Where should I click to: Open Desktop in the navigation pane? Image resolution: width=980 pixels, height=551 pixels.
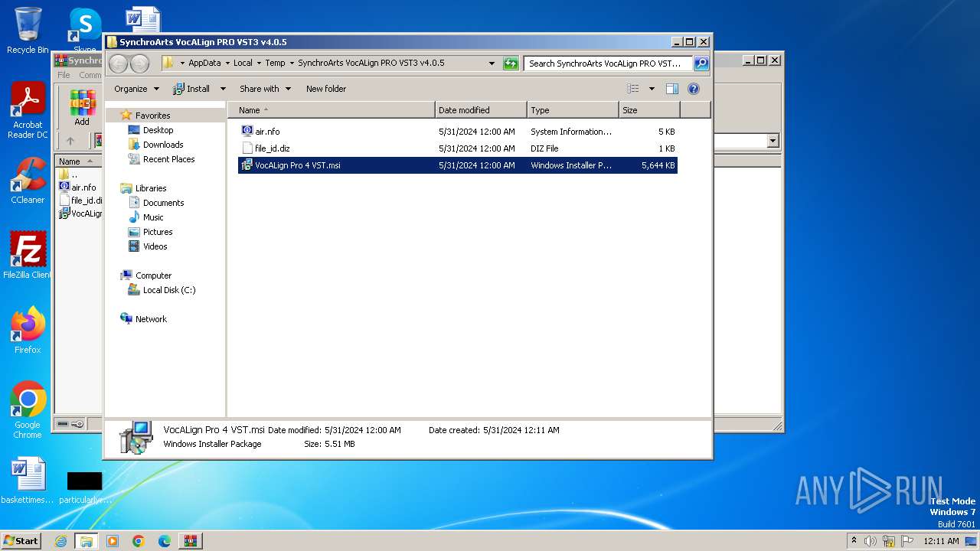point(158,130)
